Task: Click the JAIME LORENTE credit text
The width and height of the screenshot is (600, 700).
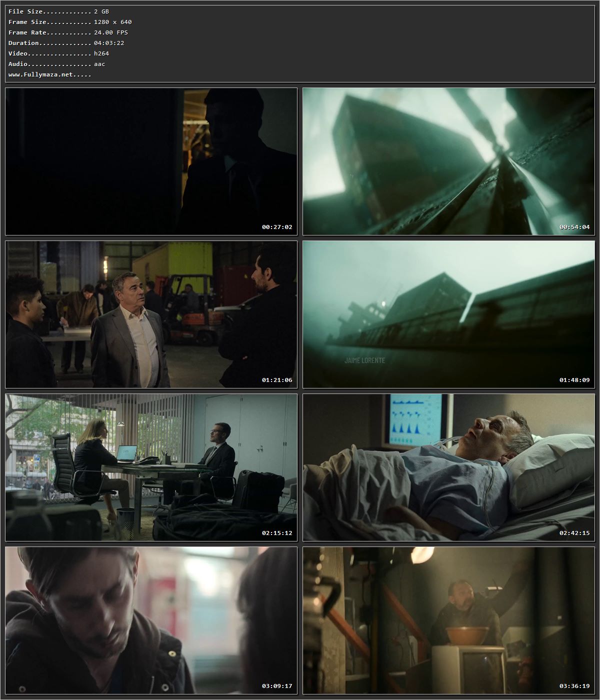Action: (x=364, y=360)
